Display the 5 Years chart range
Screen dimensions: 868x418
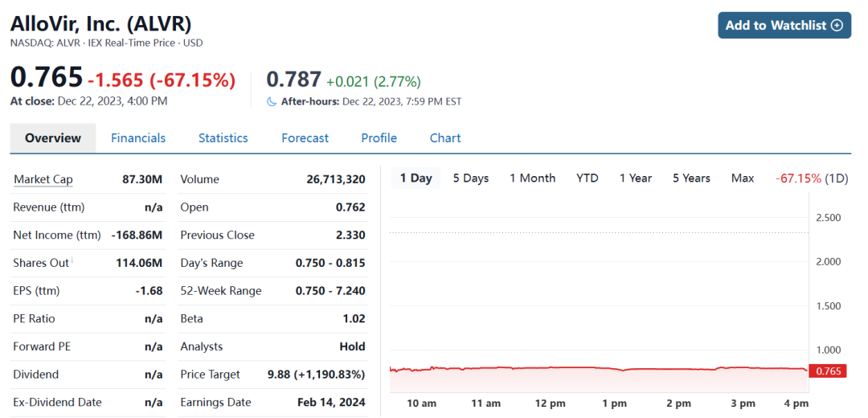(691, 178)
